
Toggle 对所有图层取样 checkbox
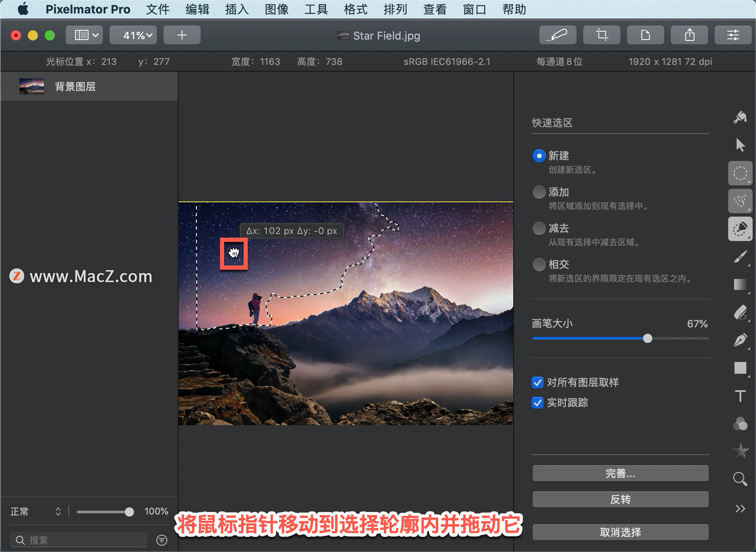(x=537, y=383)
